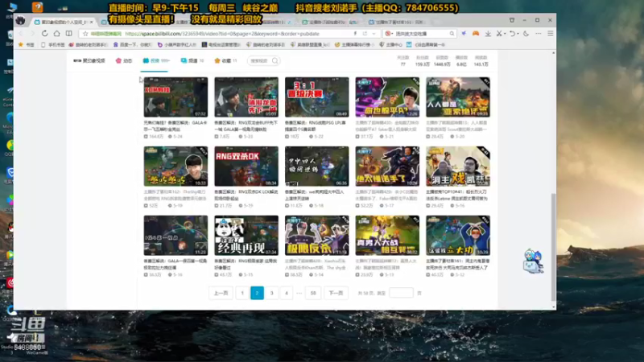Go to page 1
The image size is (644, 362).
click(242, 293)
